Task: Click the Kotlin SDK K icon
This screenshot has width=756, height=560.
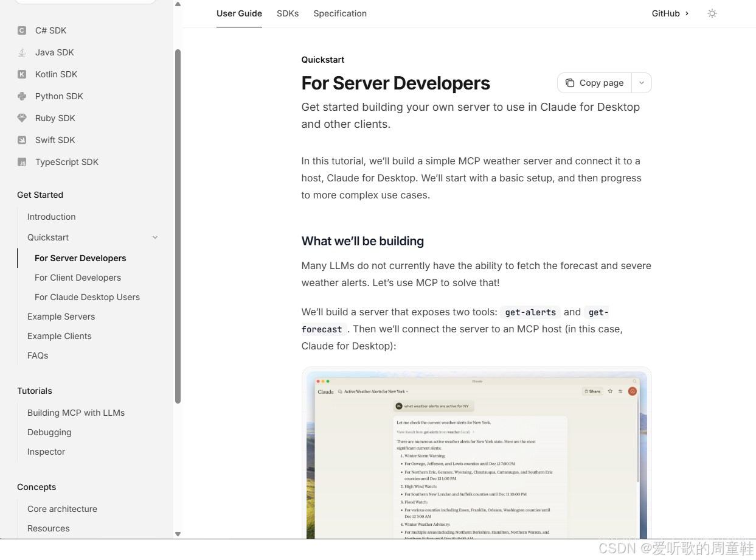Action: point(22,74)
